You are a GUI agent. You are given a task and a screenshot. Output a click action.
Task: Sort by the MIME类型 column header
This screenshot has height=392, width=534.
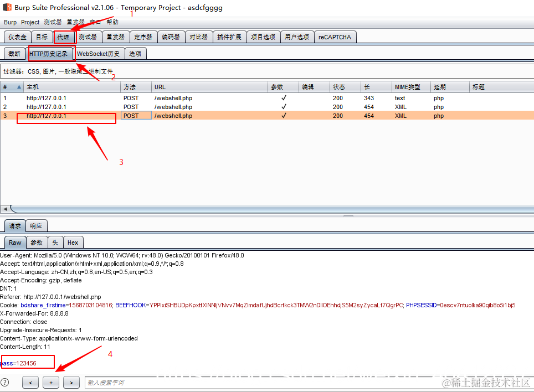[411, 87]
